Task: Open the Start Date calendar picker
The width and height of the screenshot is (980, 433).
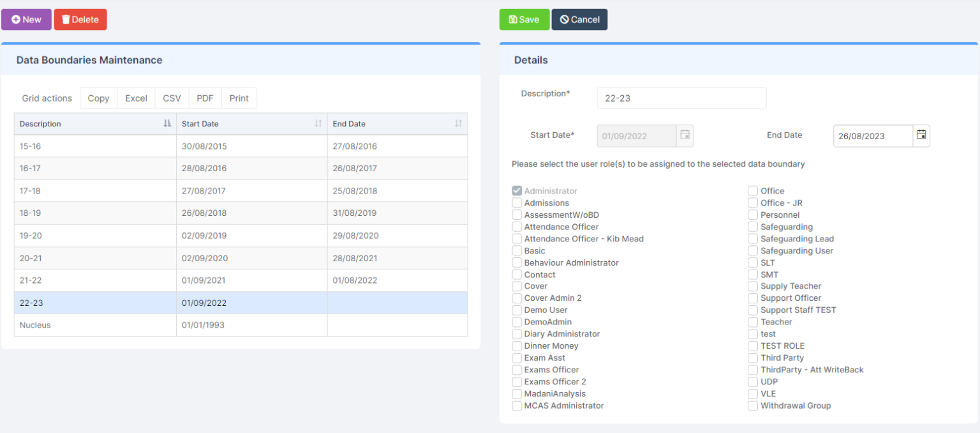Action: coord(685,135)
